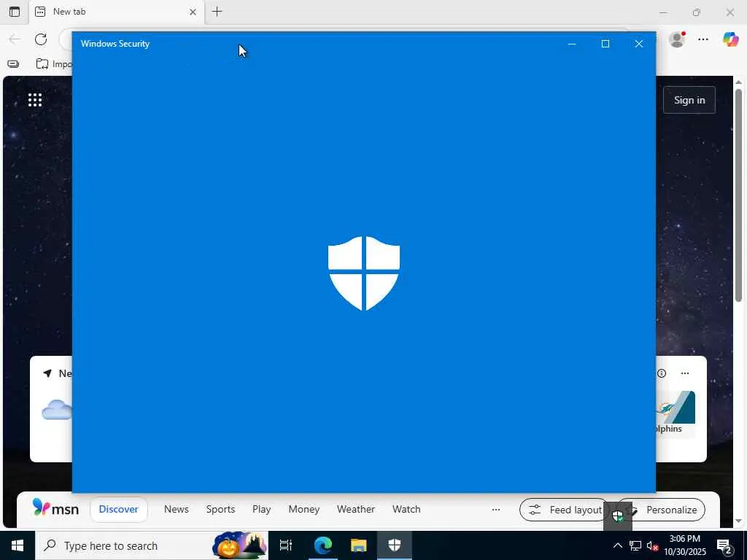The width and height of the screenshot is (747, 560).
Task: Open the card more options ellipsis
Action: pos(685,373)
